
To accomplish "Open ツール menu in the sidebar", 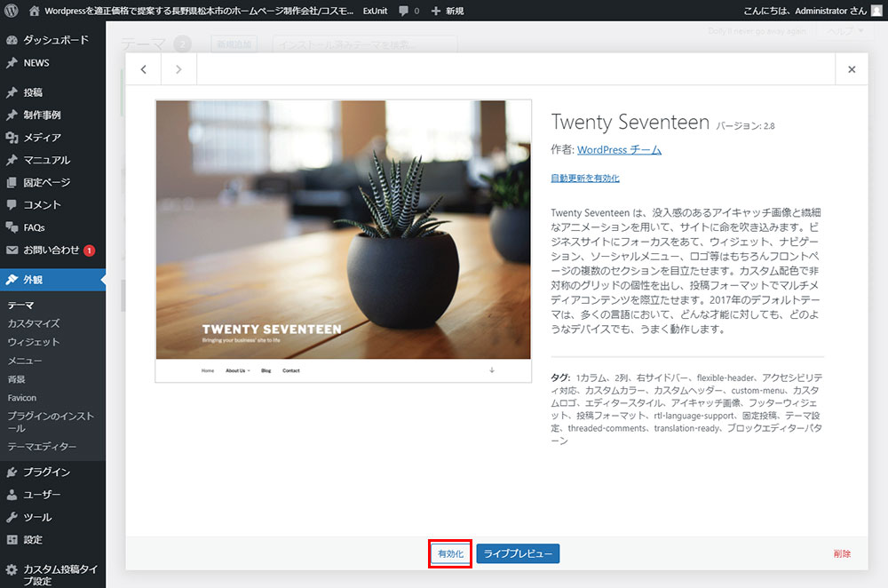I will tap(37, 517).
